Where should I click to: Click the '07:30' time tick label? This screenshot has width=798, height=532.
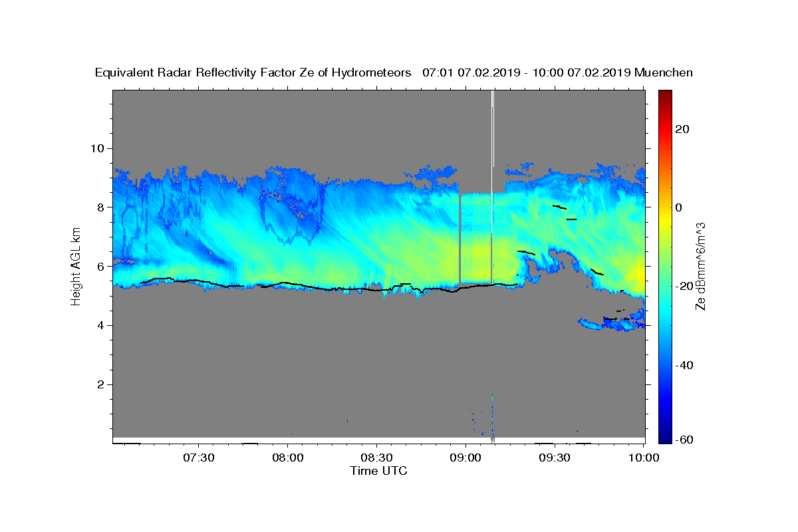click(x=199, y=458)
